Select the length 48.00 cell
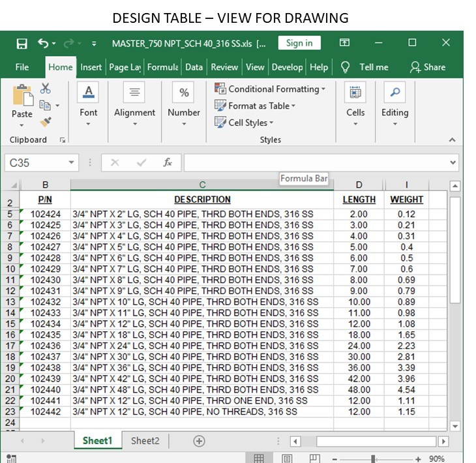The width and height of the screenshot is (476, 463). [359, 389]
